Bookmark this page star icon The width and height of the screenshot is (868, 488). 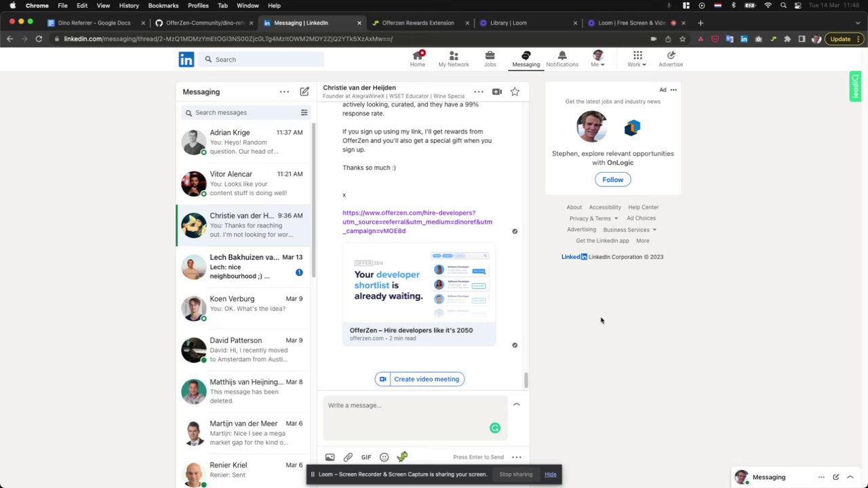[x=682, y=39]
